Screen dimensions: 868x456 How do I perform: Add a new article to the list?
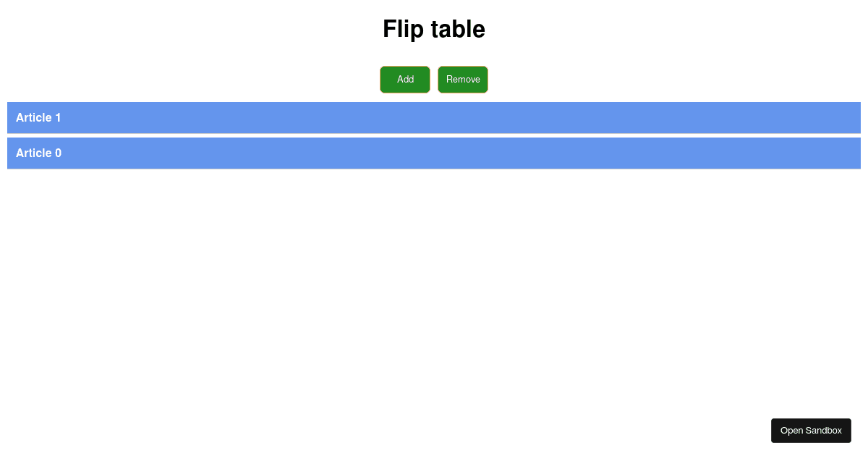[404, 79]
